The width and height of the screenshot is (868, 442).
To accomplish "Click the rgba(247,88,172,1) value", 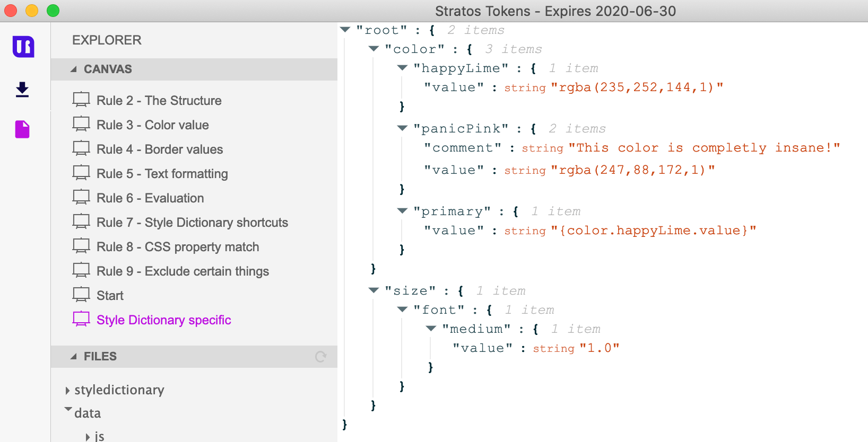I will pyautogui.click(x=633, y=170).
